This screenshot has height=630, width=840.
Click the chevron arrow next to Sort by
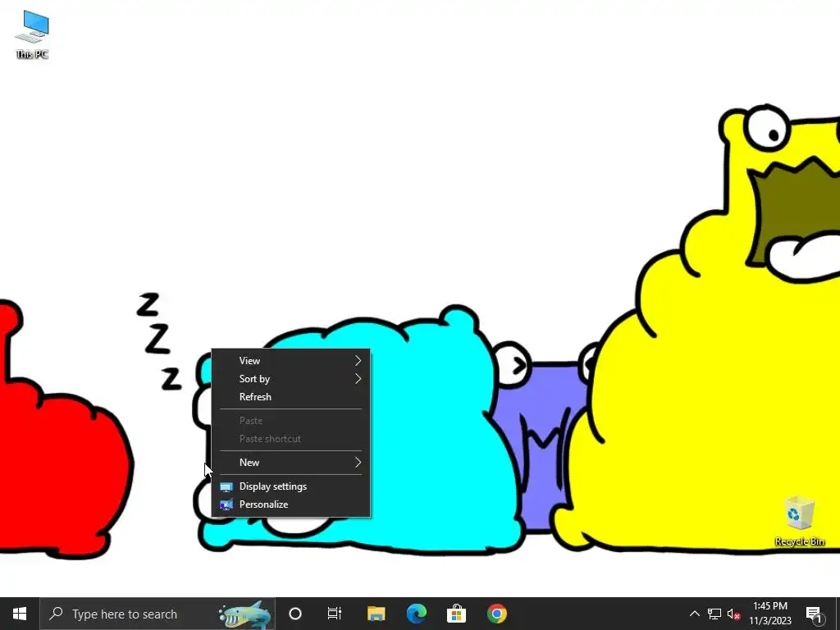(358, 379)
